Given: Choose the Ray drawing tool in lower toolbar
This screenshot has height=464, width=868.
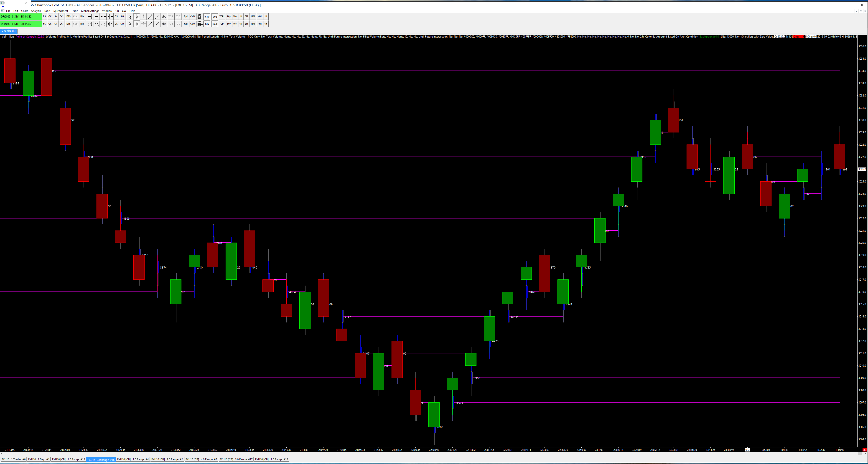Looking at the screenshot, I should pos(157,24).
